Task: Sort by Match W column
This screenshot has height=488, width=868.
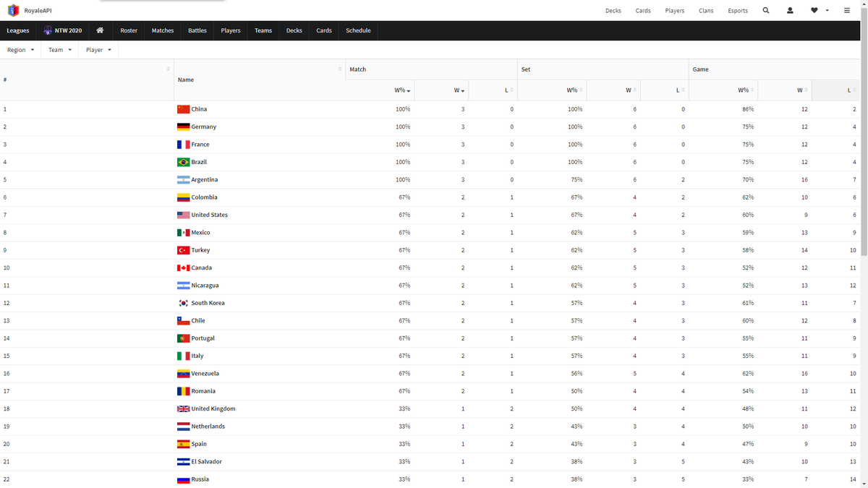Action: pos(441,90)
